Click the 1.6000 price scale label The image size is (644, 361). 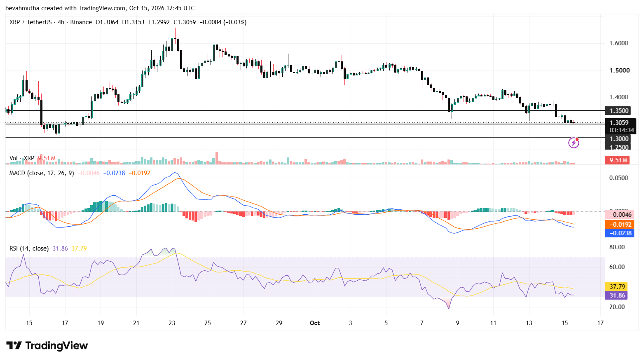[x=619, y=43]
